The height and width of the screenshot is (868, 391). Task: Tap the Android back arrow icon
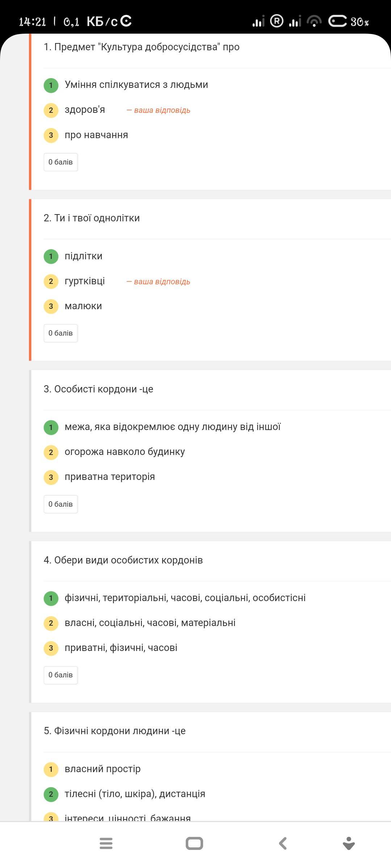[283, 843]
